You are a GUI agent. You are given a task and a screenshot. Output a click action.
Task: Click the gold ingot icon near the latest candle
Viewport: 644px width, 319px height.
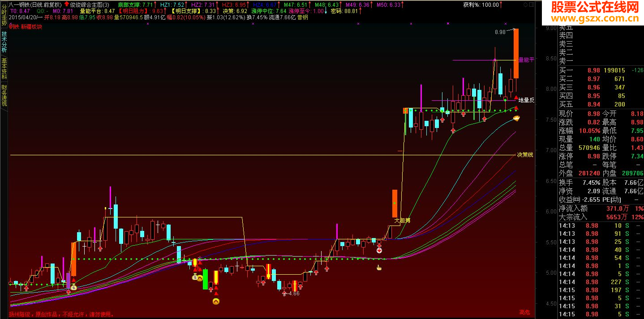516,118
